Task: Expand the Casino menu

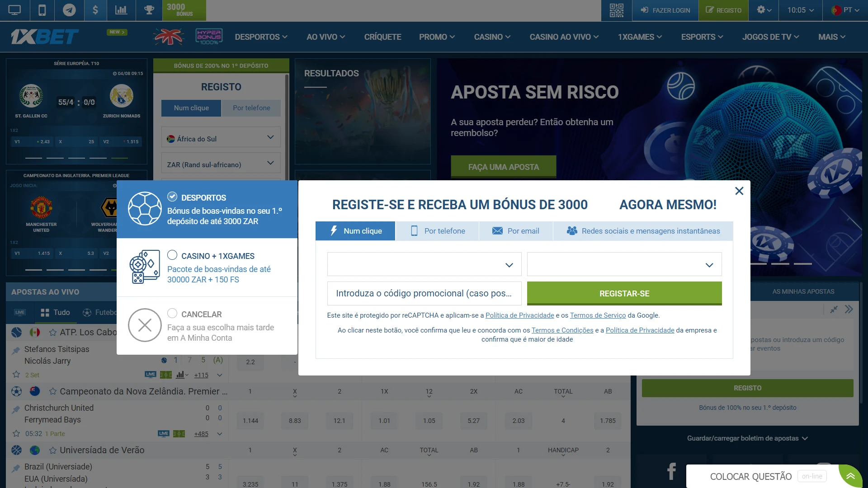Action: tap(492, 37)
